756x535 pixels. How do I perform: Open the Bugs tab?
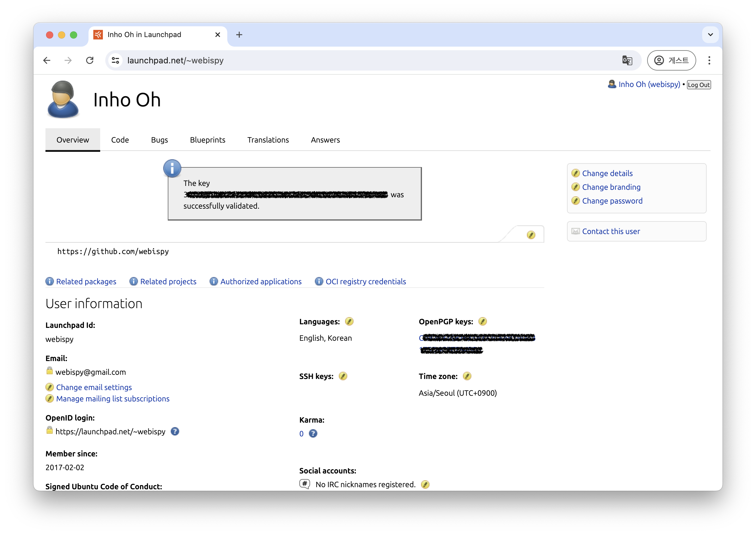pos(159,140)
